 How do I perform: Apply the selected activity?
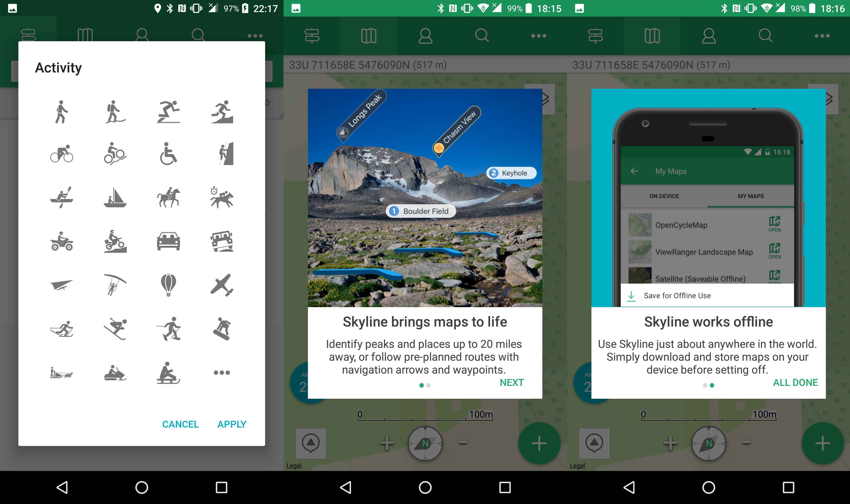[x=232, y=424]
